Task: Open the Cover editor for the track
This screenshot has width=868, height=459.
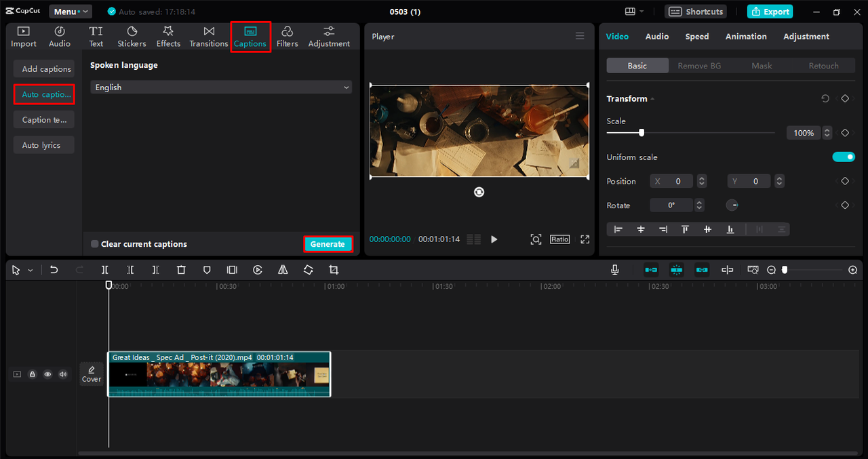Action: coord(92,374)
